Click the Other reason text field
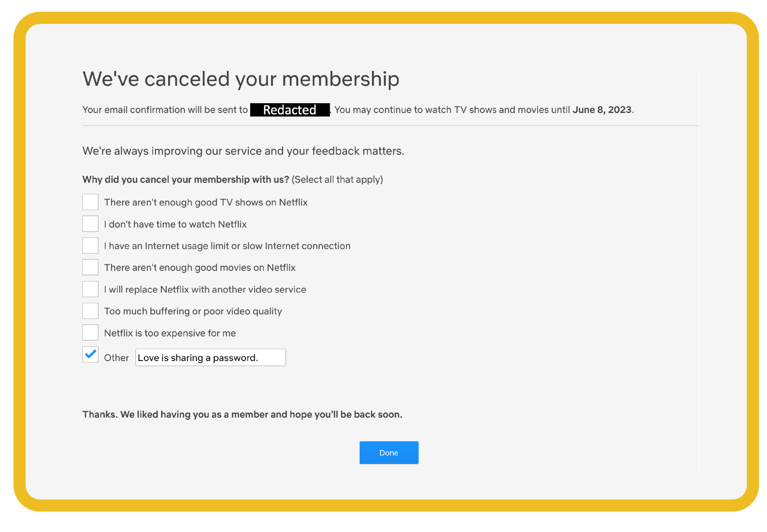767x532 pixels. tap(210, 357)
